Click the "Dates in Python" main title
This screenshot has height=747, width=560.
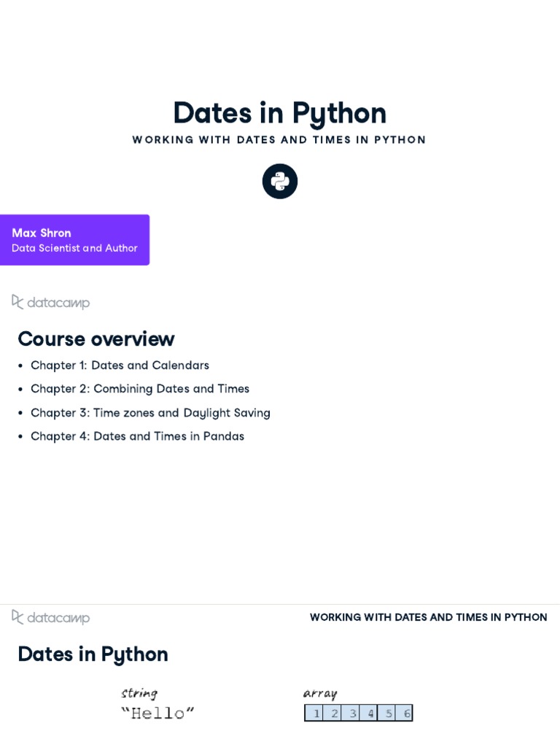click(280, 113)
